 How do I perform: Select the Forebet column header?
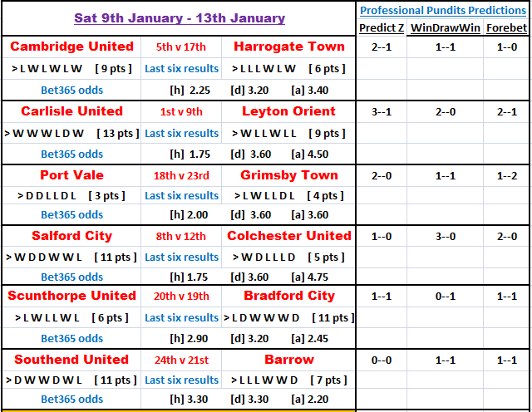[506, 27]
